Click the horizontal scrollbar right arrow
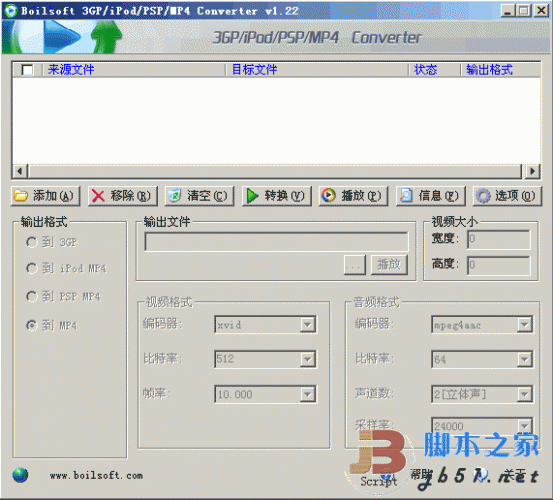Screen dimensions: 553x500 [x=532, y=171]
